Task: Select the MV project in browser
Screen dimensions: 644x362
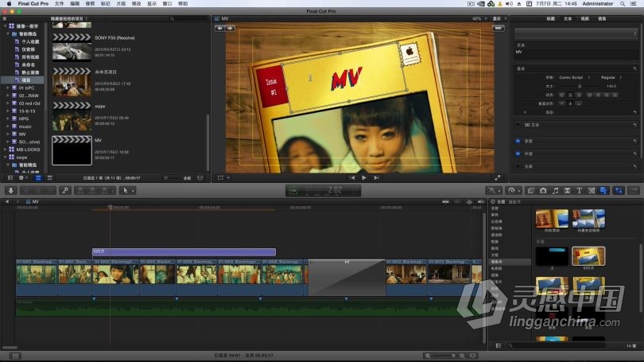Action: 72,150
